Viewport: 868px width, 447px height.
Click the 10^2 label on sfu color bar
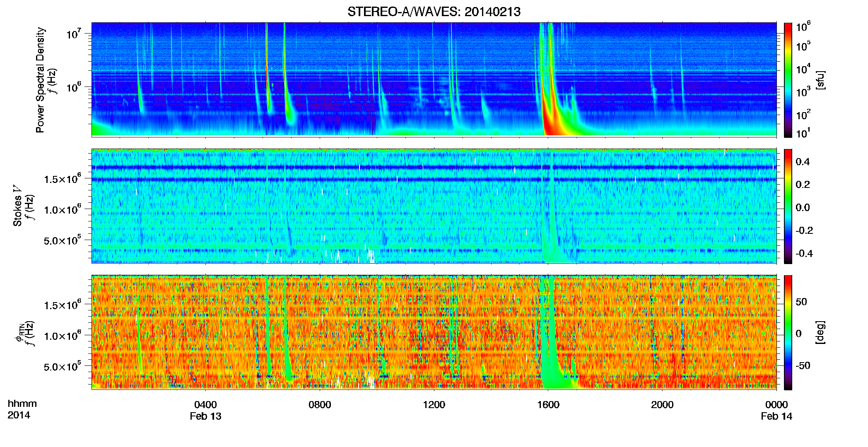(803, 114)
